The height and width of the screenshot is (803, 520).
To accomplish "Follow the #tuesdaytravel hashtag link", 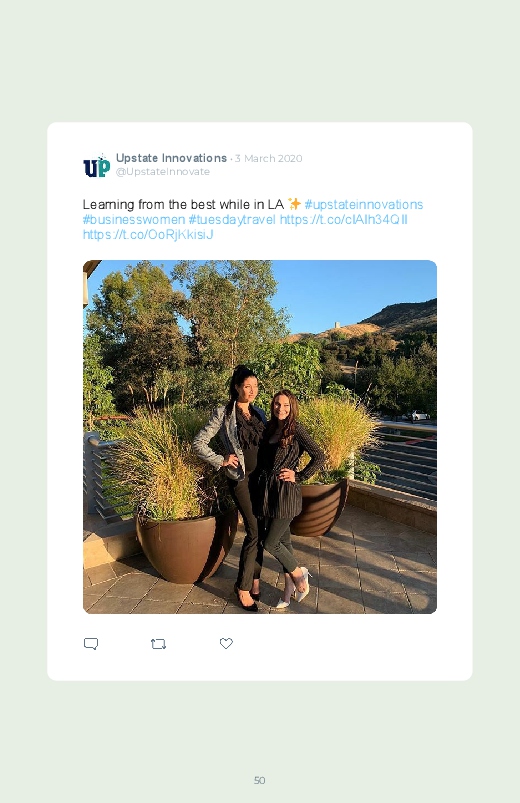I will 232,220.
